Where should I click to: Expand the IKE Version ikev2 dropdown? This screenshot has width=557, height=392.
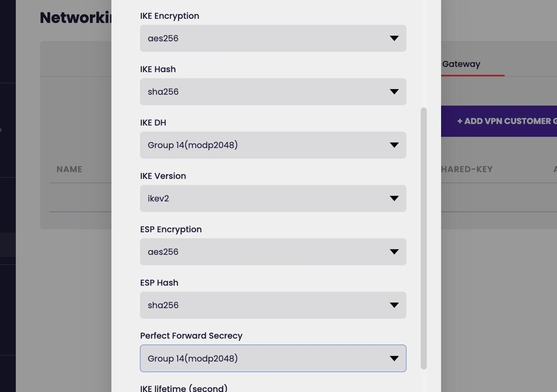[273, 198]
